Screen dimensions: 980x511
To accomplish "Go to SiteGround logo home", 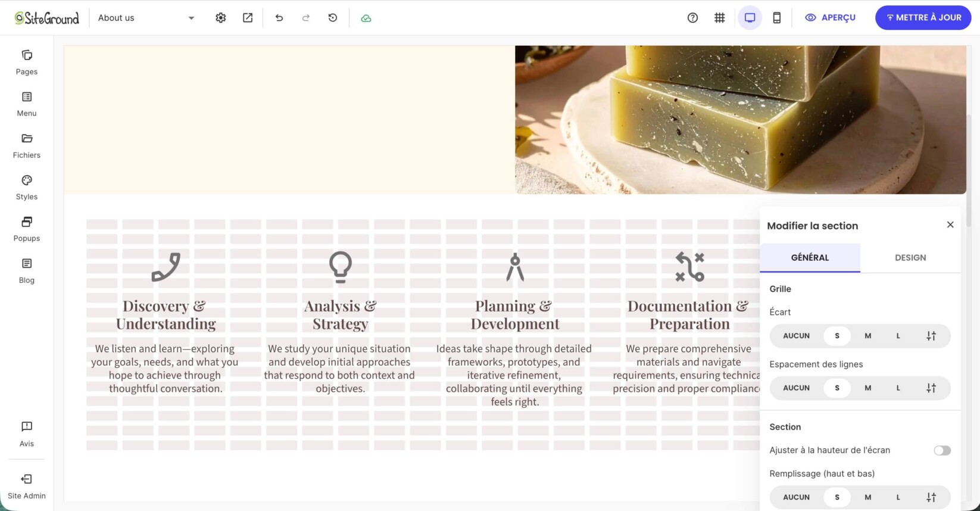I will tap(47, 18).
